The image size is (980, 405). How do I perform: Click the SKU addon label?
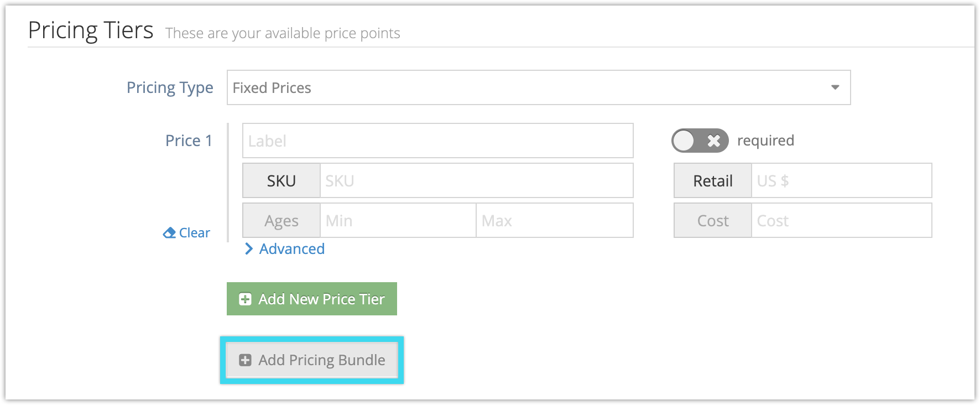pos(282,180)
